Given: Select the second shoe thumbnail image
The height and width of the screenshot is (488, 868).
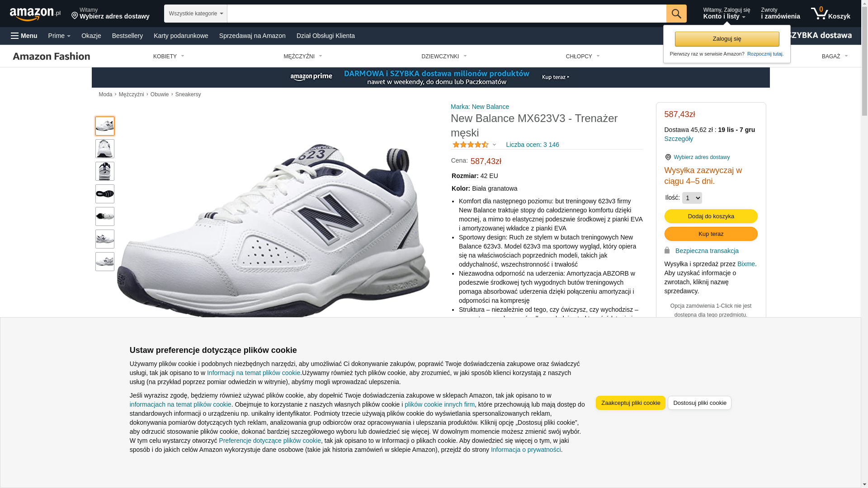Looking at the screenshot, I should point(105,149).
